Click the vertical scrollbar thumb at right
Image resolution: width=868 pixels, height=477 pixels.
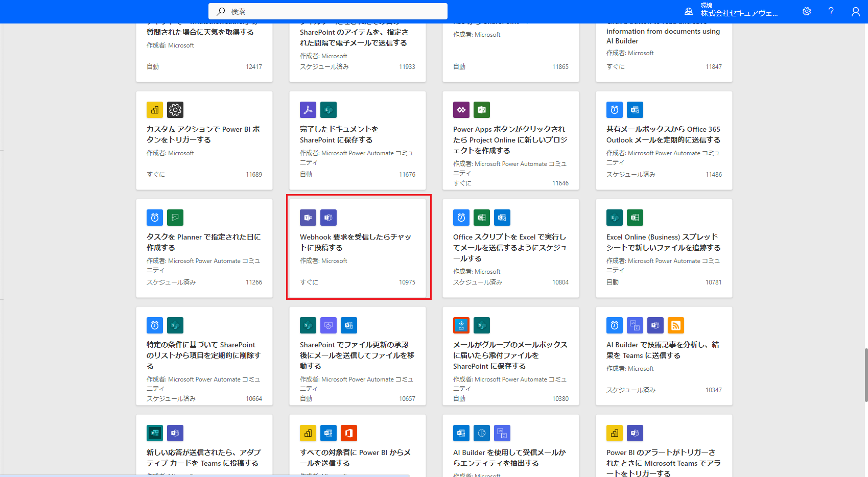pyautogui.click(x=866, y=375)
